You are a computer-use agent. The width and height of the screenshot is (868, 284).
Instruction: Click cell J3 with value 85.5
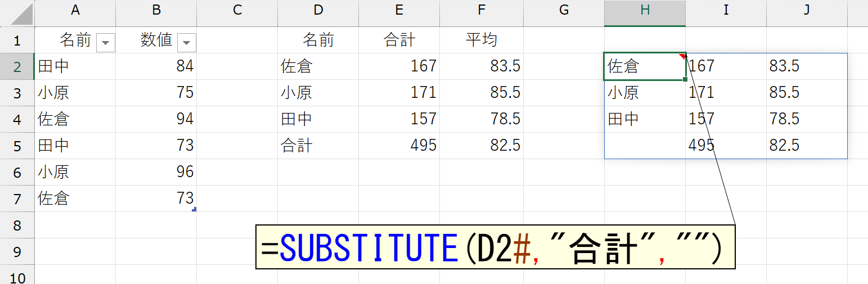(x=807, y=93)
